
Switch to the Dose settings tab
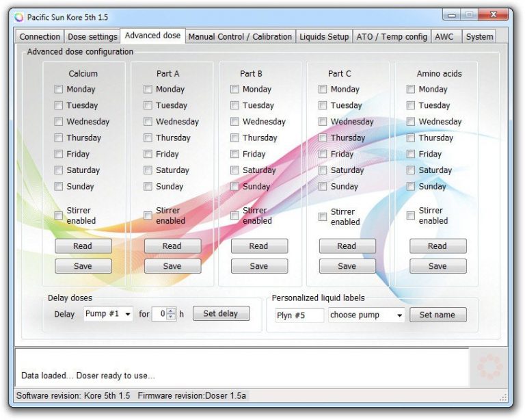click(x=92, y=37)
